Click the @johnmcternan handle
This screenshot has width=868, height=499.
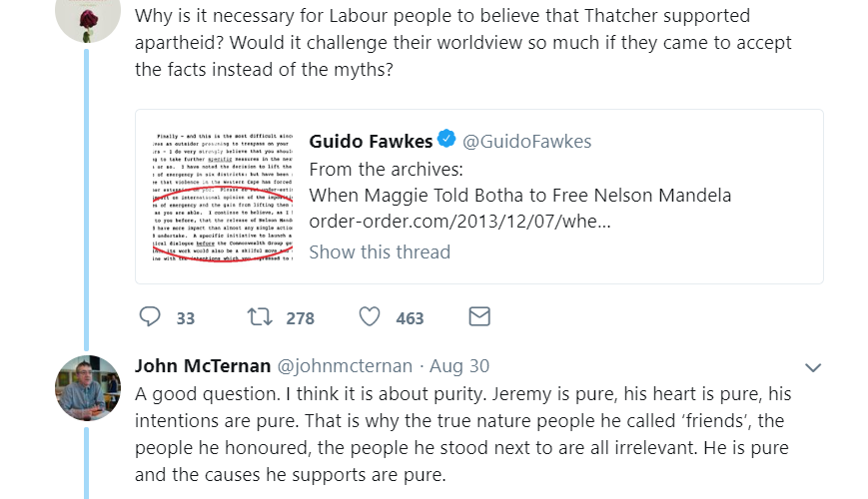[x=339, y=366]
